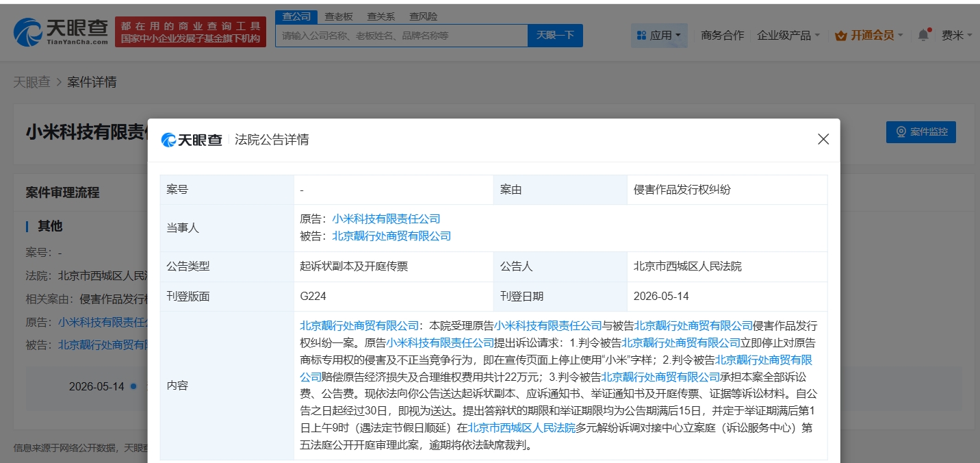The width and height of the screenshot is (980, 463).
Task: Open the 应用 dropdown menu
Action: 659,35
